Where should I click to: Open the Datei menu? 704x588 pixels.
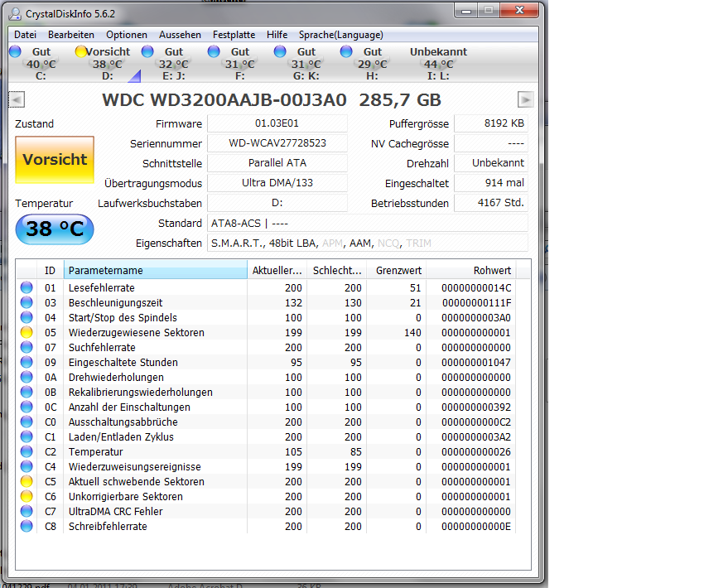pyautogui.click(x=25, y=35)
